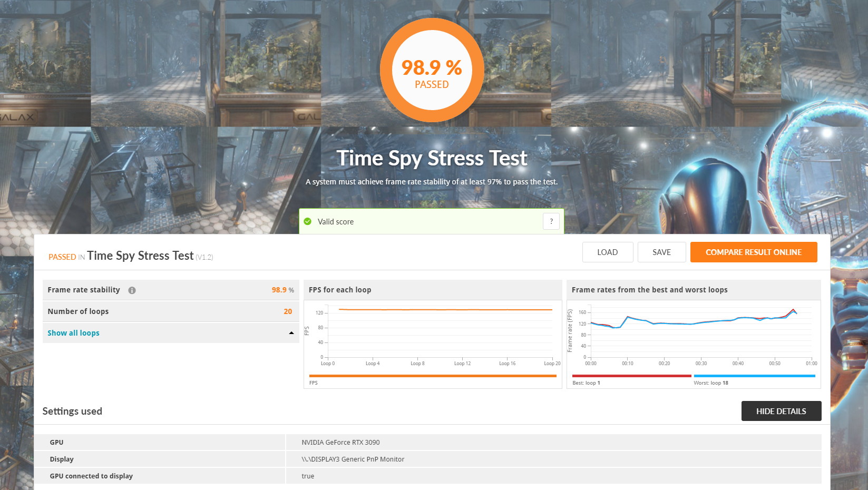This screenshot has height=490, width=868.
Task: Click the PASSED IN status label
Action: [66, 257]
